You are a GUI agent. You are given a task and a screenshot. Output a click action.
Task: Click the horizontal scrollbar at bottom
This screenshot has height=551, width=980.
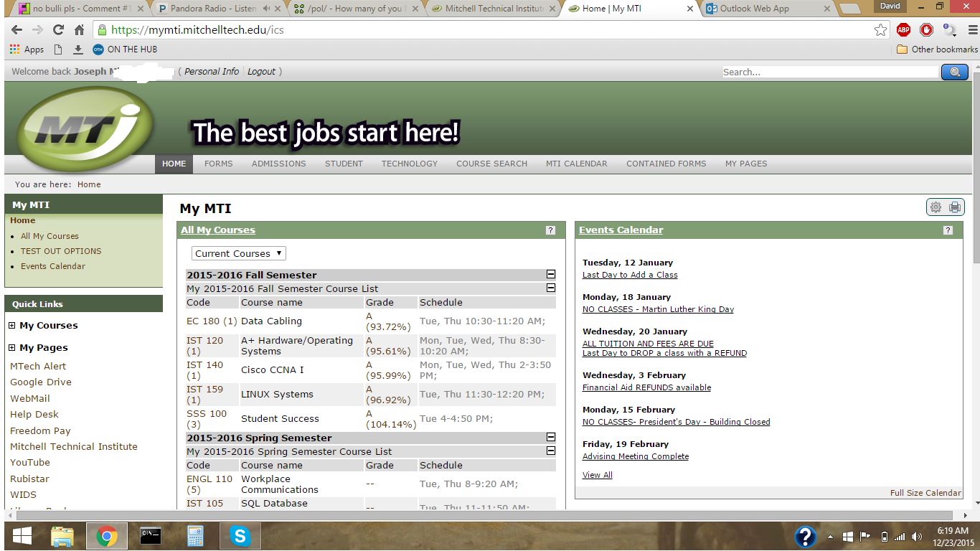[481, 515]
